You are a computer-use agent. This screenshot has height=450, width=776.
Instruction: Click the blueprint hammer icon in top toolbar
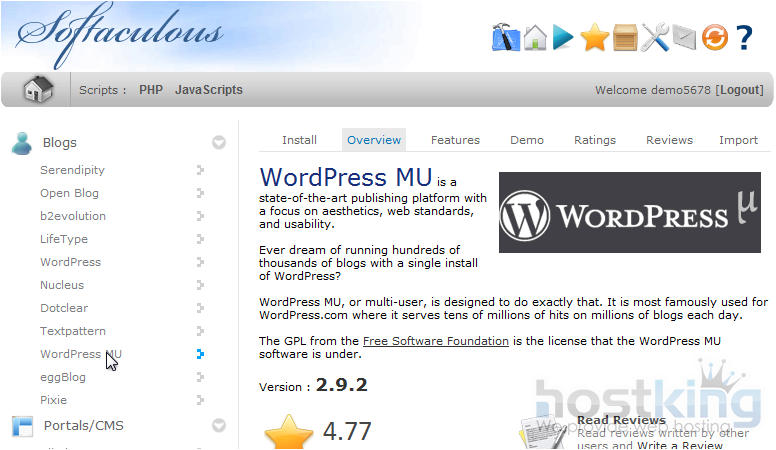(506, 38)
